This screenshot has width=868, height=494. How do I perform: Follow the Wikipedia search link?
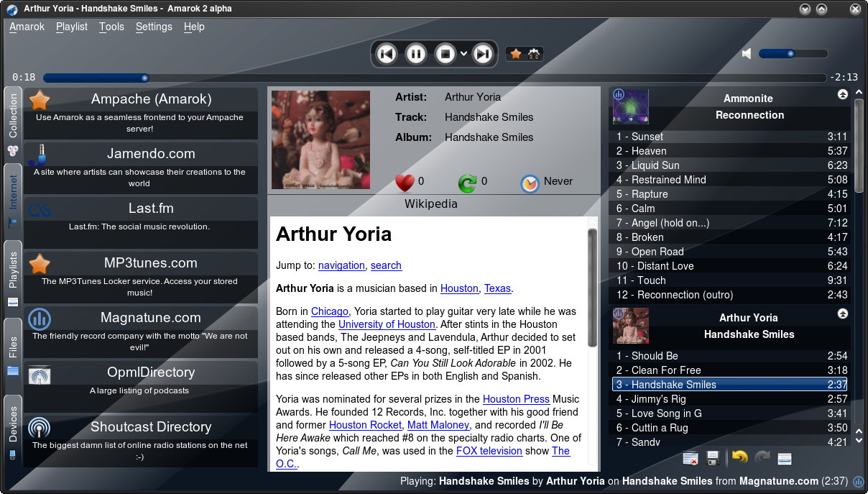(x=386, y=265)
